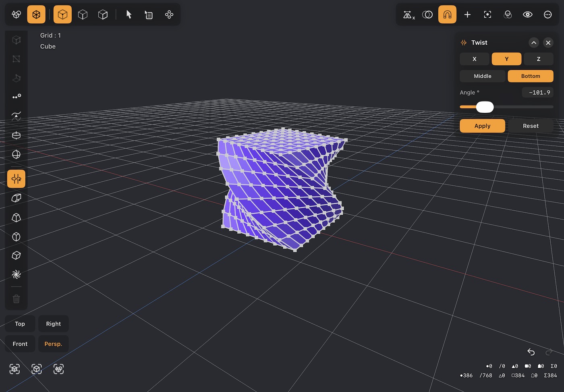Click the Angle slider handle
The width and height of the screenshot is (564, 392).
click(485, 107)
